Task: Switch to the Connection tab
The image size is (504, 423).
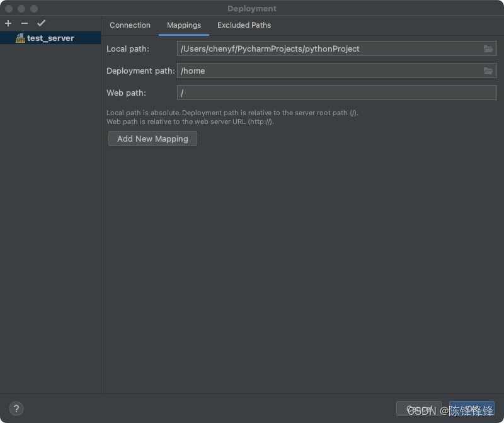Action: tap(130, 25)
